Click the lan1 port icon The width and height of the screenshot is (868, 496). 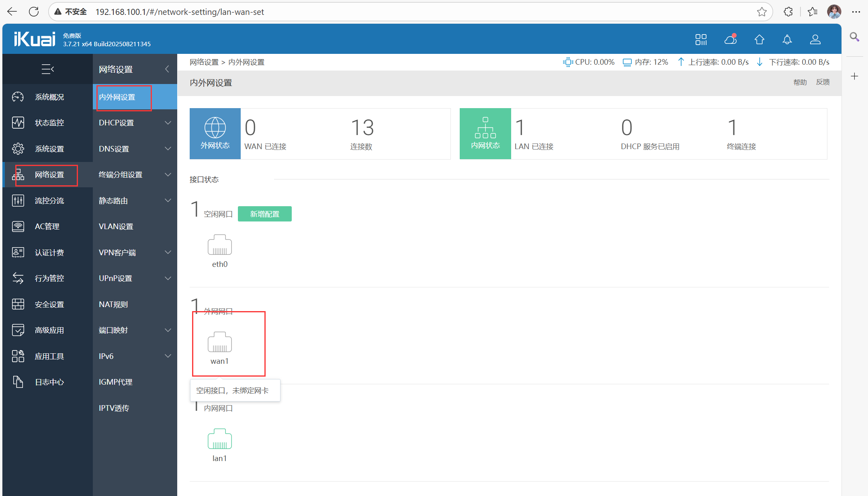pos(219,439)
